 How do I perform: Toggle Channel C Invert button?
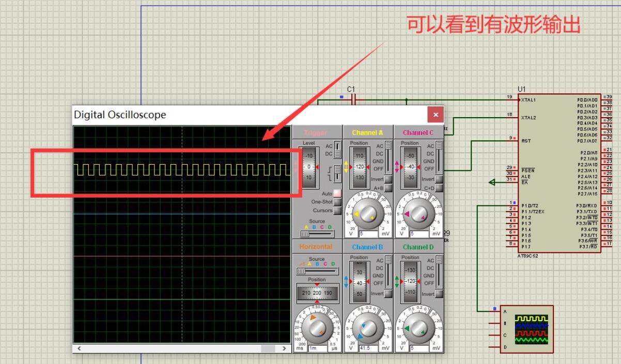click(x=439, y=179)
